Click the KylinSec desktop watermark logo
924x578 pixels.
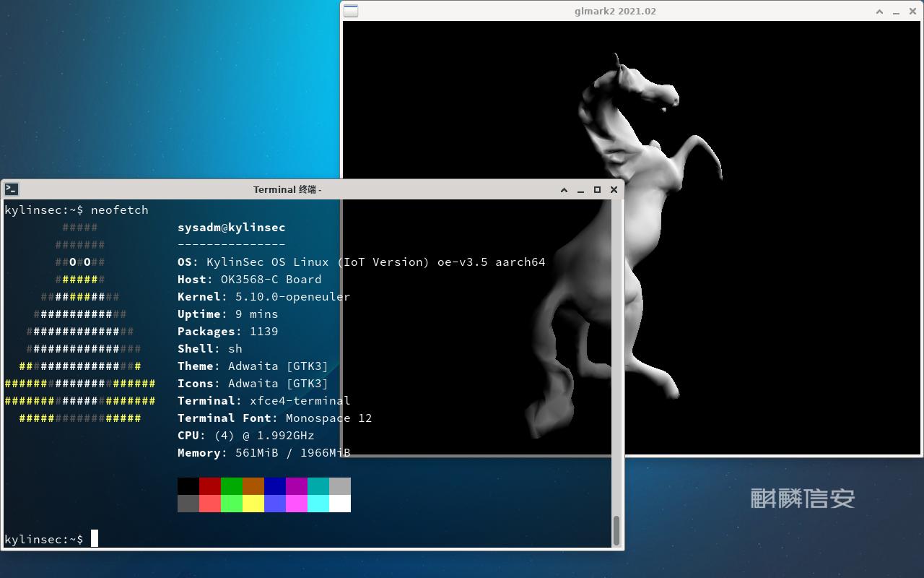[x=802, y=498]
